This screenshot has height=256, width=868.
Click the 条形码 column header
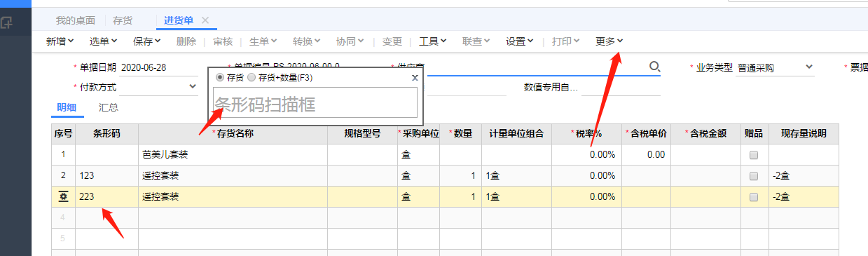point(106,133)
